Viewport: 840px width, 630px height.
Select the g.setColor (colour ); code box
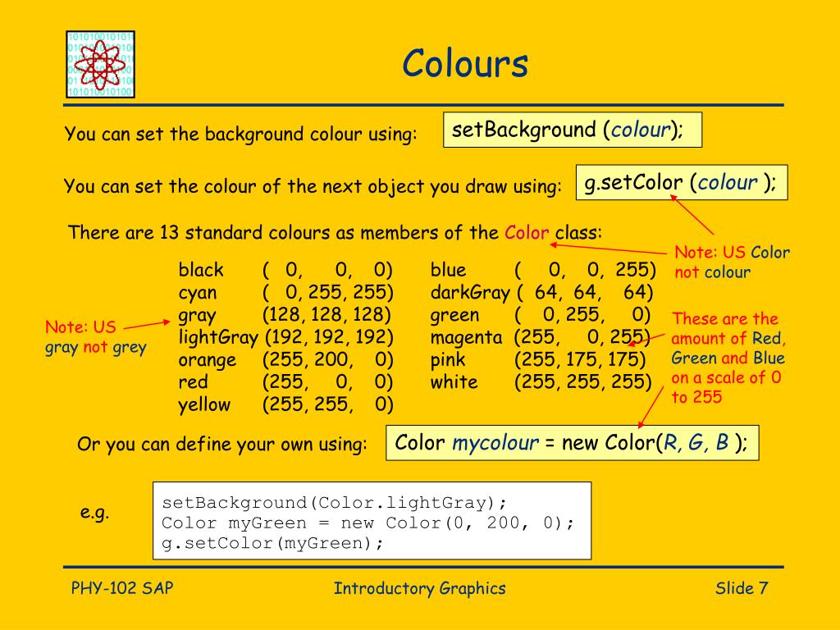(682, 183)
